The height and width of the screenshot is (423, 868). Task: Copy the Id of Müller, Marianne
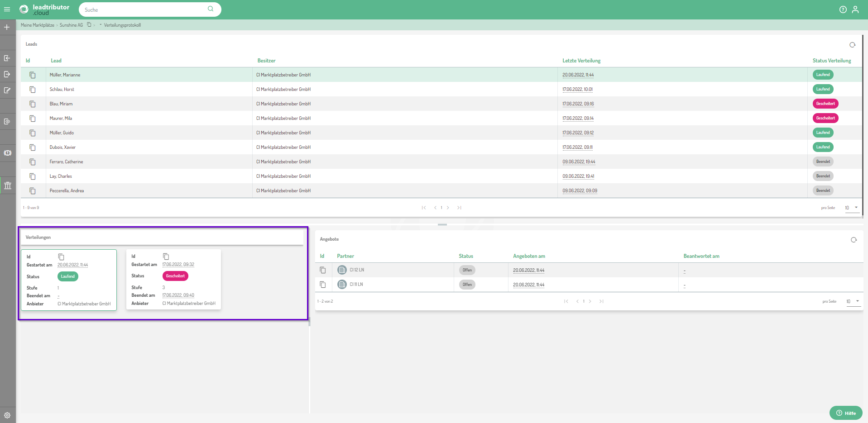[33, 75]
